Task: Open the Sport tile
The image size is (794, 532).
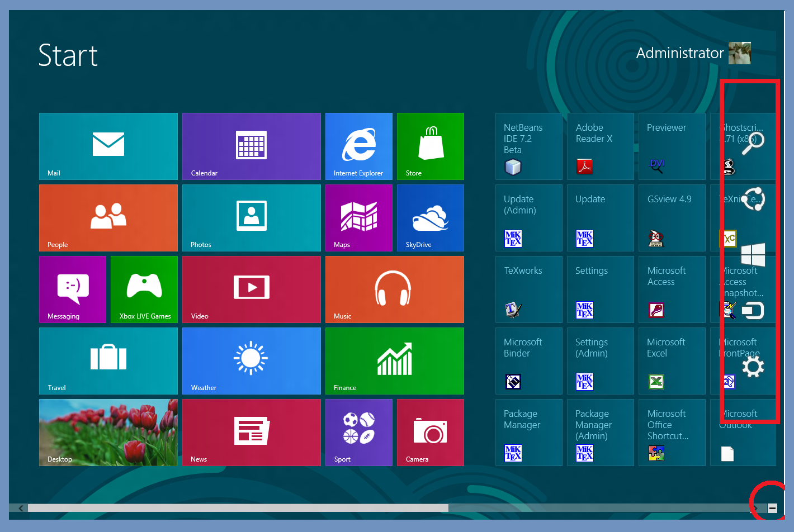Action: click(x=359, y=433)
